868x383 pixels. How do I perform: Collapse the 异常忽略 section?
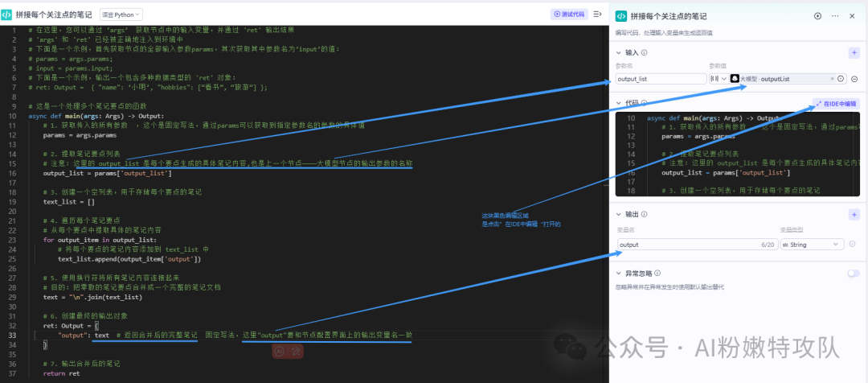click(x=619, y=274)
